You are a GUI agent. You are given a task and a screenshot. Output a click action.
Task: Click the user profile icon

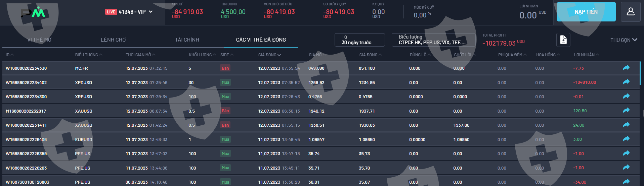(631, 12)
